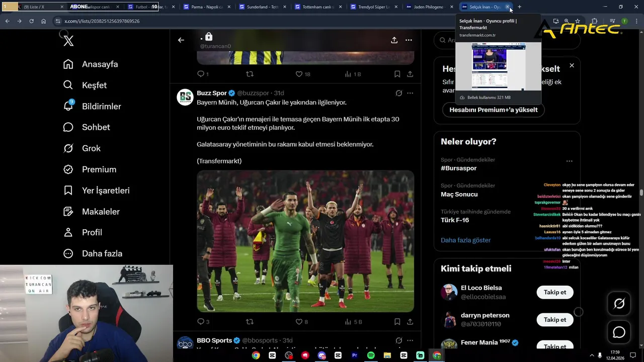Image resolution: width=644 pixels, height=362 pixels.
Task: Open a new browser tab
Action: coord(519,7)
